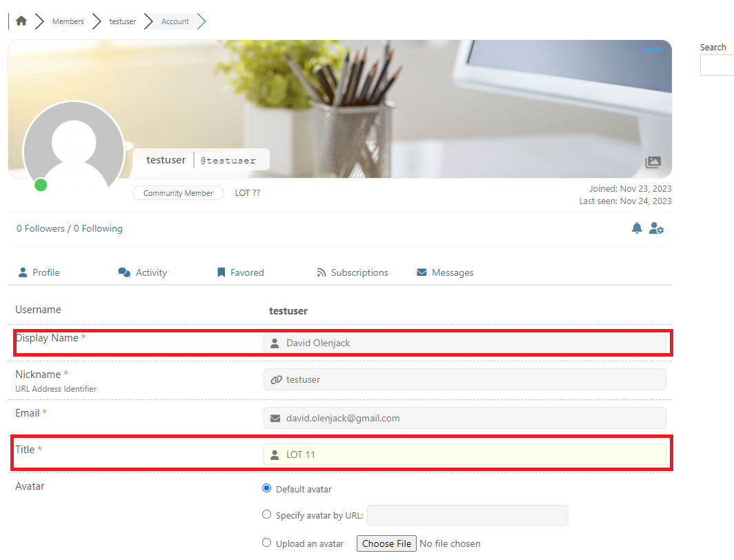This screenshot has width=734, height=560.
Task: Click the No file chosen text
Action: click(450, 543)
